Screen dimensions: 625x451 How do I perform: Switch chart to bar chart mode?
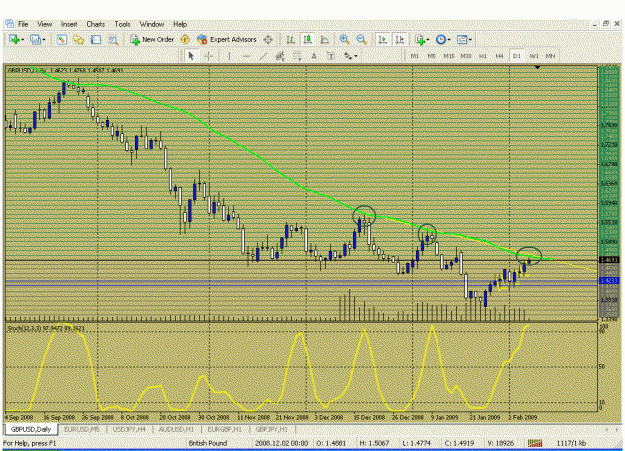coord(291,39)
